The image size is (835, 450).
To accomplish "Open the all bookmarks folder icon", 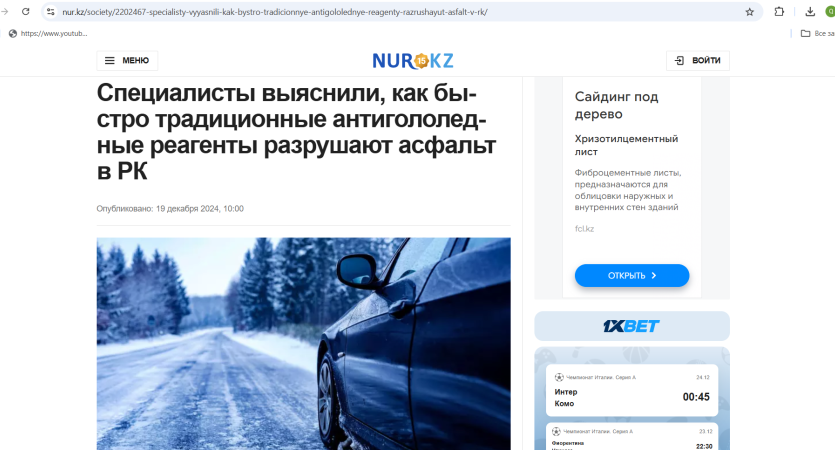I will tap(806, 34).
